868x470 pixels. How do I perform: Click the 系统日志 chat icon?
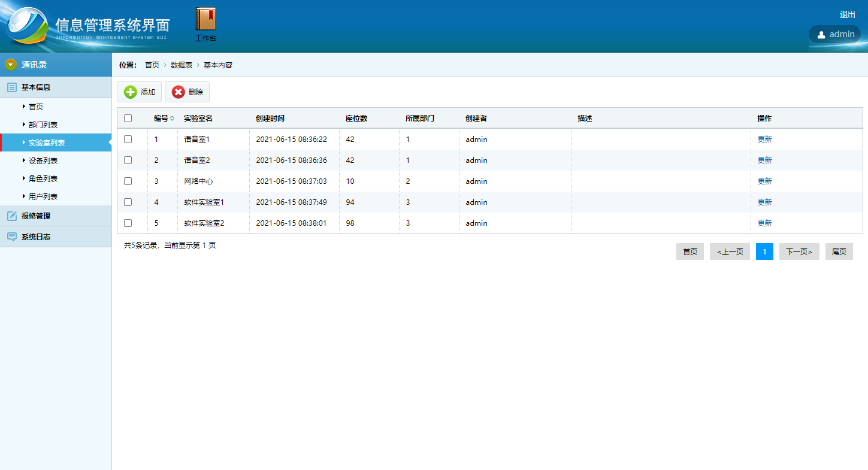tap(11, 237)
